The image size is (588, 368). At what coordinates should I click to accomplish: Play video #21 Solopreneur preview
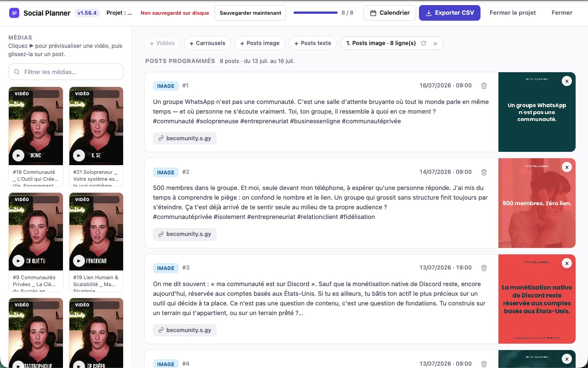tap(79, 155)
